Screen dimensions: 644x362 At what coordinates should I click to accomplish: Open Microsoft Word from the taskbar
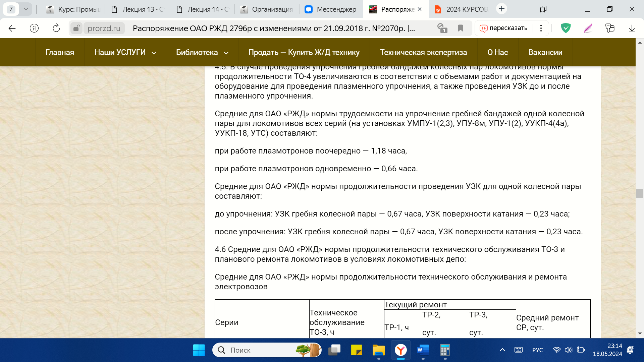[x=423, y=350]
